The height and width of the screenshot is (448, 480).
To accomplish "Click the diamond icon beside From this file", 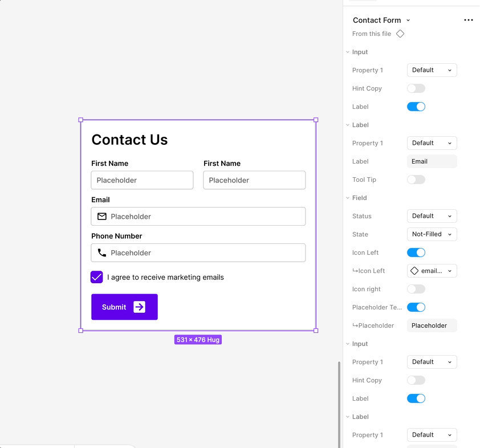I will point(400,34).
